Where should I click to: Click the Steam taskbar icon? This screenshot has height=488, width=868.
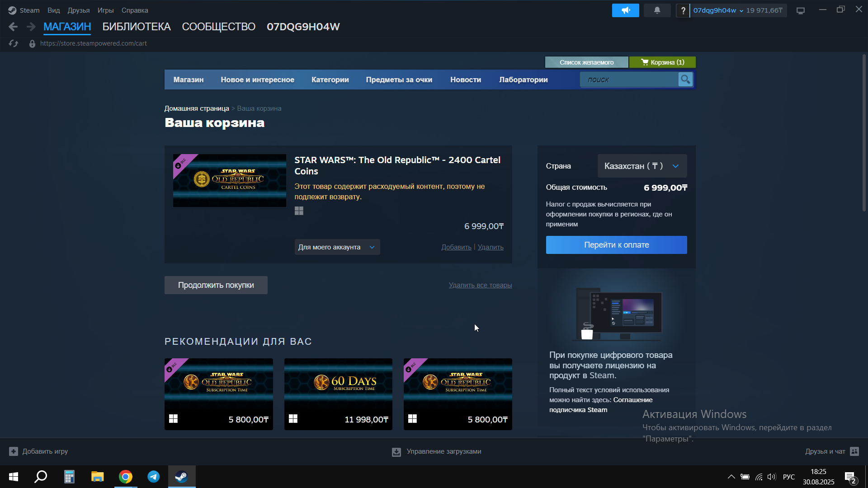(182, 477)
